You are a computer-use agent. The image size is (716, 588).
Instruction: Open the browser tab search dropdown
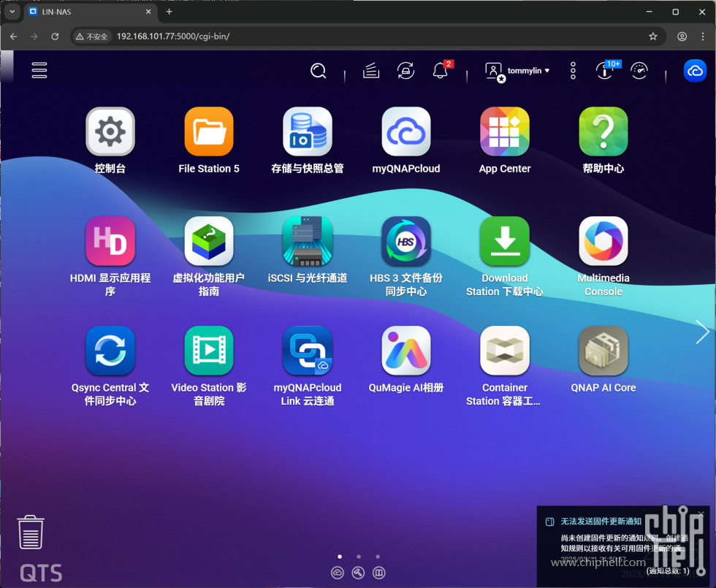click(x=12, y=12)
